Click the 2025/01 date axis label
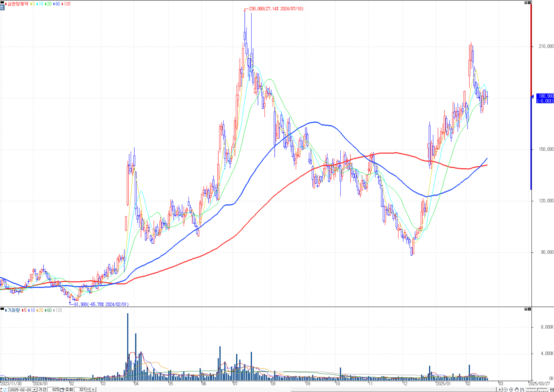Viewport: 554px width, 392px height. (443, 384)
